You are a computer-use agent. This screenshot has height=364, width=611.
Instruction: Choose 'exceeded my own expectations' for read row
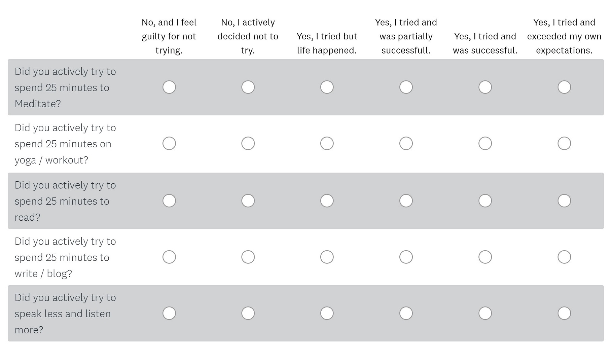click(x=564, y=201)
